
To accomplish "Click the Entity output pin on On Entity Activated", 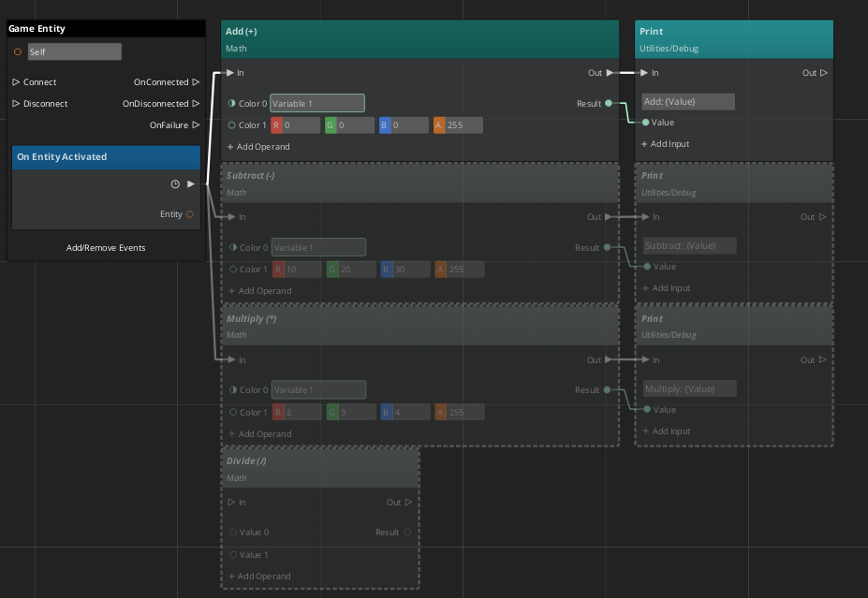I will coord(190,213).
